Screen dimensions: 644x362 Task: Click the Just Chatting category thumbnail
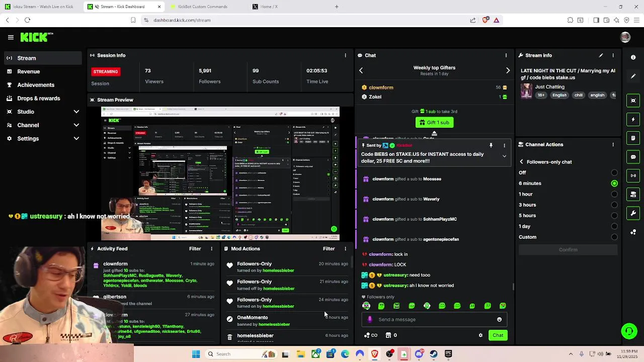pyautogui.click(x=526, y=91)
